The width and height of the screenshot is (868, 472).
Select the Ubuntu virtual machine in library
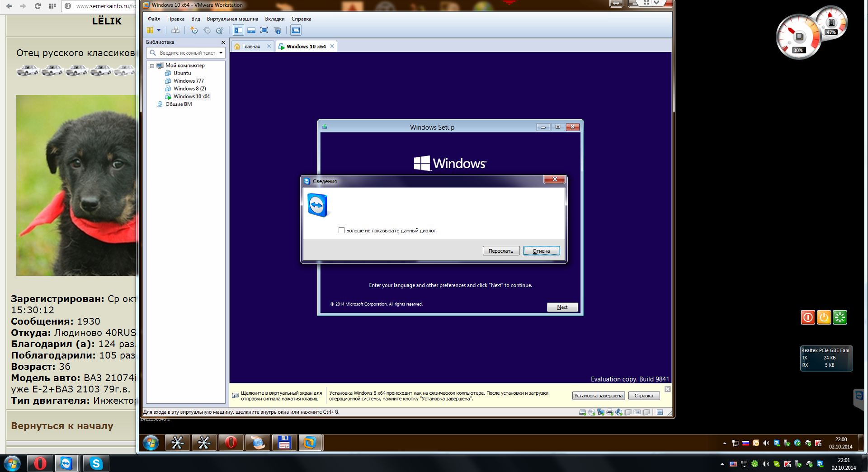(182, 73)
